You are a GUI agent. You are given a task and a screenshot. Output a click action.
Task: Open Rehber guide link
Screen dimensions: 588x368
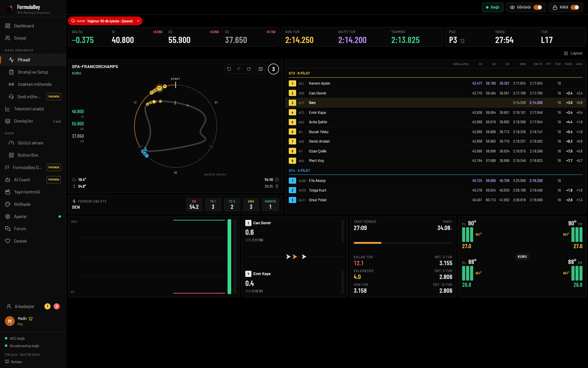(x=14, y=362)
